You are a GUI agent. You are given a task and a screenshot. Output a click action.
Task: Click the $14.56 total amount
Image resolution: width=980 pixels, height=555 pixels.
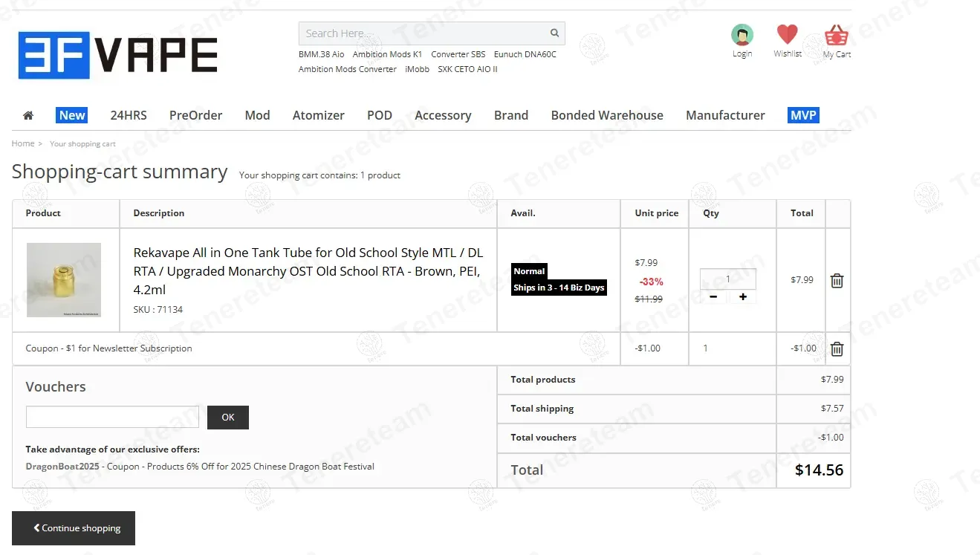[820, 470]
